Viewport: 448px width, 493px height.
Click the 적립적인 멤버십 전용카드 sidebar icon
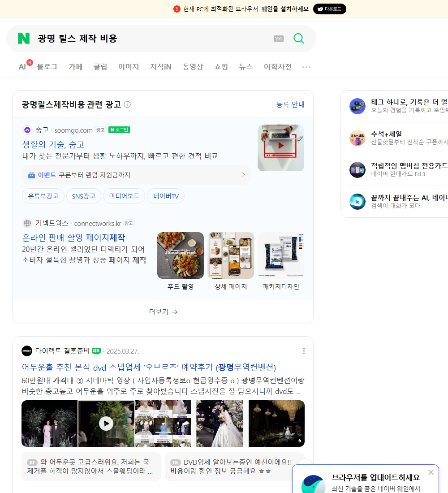[x=358, y=170]
